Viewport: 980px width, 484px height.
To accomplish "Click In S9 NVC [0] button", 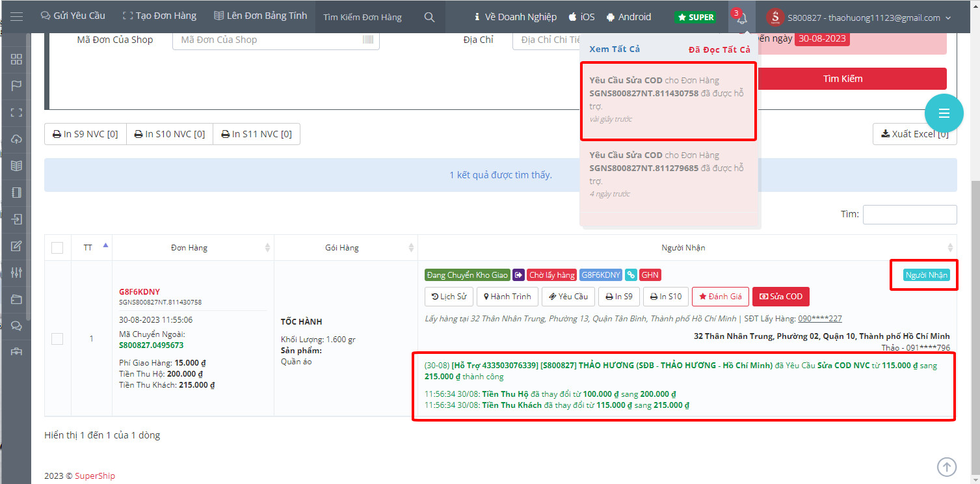I will [x=85, y=134].
